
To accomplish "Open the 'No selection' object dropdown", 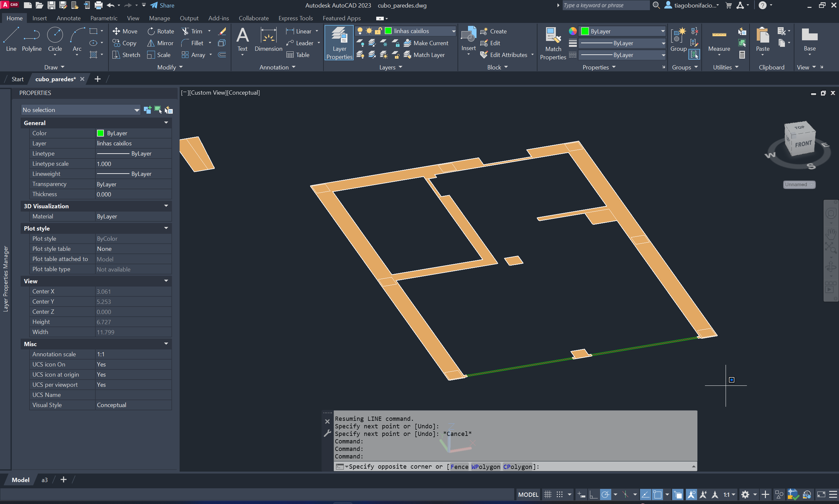I will [137, 110].
